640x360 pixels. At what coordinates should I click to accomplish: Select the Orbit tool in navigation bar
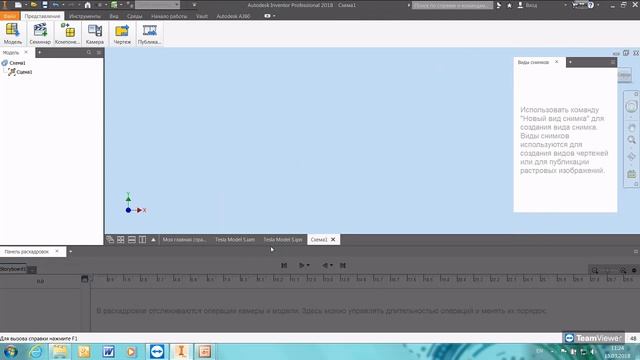pyautogui.click(x=631, y=157)
